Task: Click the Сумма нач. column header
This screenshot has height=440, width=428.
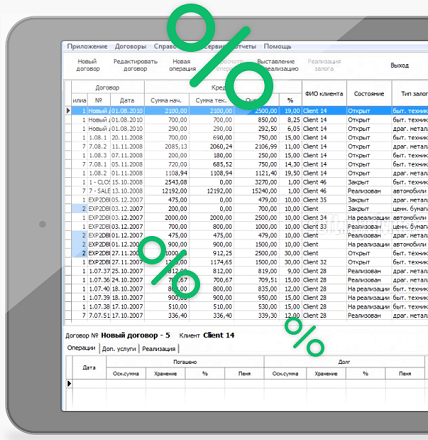Action: pyautogui.click(x=166, y=100)
